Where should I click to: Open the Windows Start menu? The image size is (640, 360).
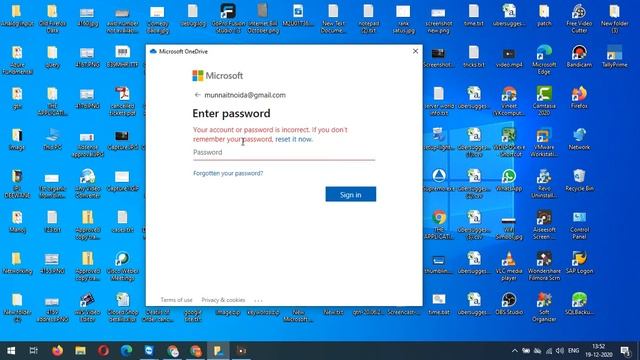pos(11,351)
